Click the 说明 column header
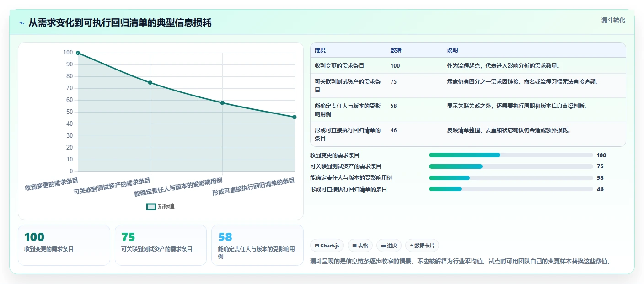The image size is (644, 284). [x=452, y=50]
